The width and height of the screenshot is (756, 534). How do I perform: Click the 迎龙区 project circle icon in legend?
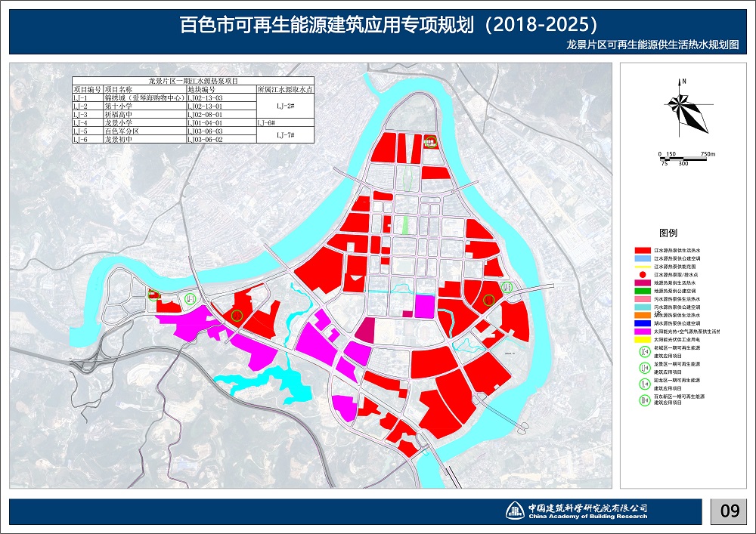(645, 383)
